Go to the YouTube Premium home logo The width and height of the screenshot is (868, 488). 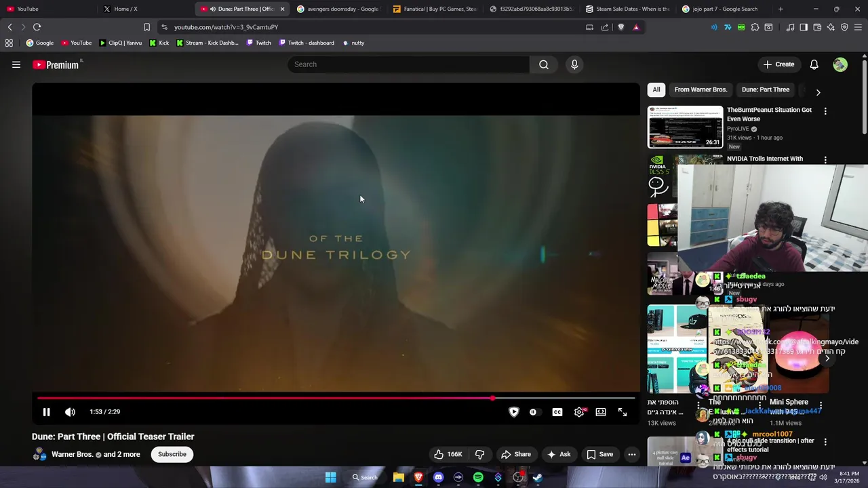(x=56, y=64)
